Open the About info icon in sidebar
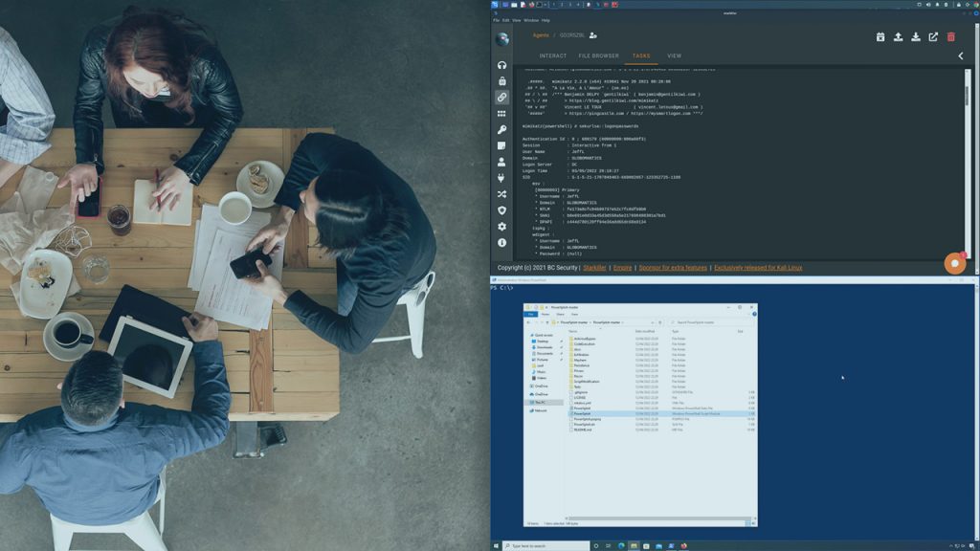Viewport: 980px width, 551px height. tap(501, 243)
